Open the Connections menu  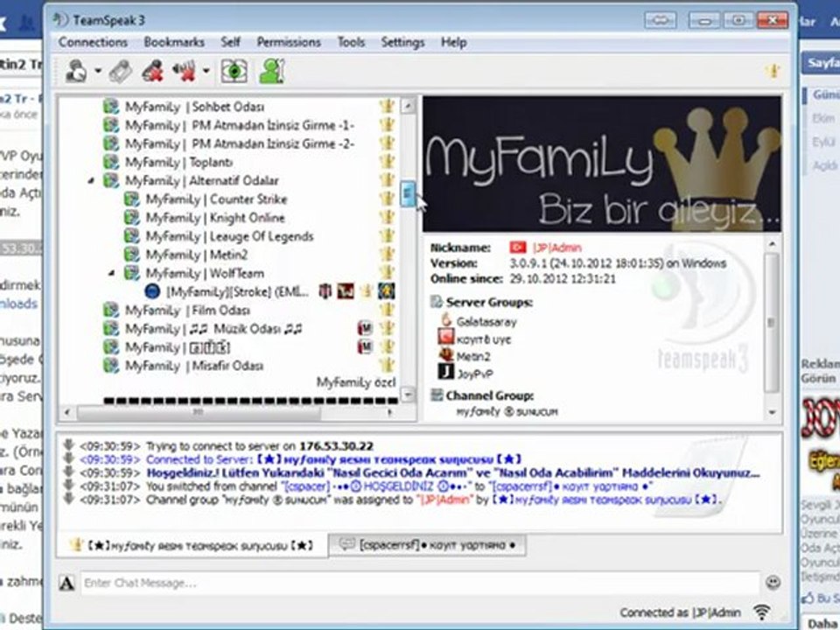94,42
